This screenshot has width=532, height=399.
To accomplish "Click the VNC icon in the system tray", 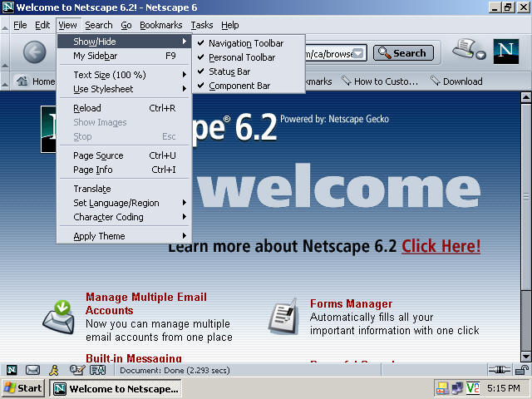I will pyautogui.click(x=473, y=388).
